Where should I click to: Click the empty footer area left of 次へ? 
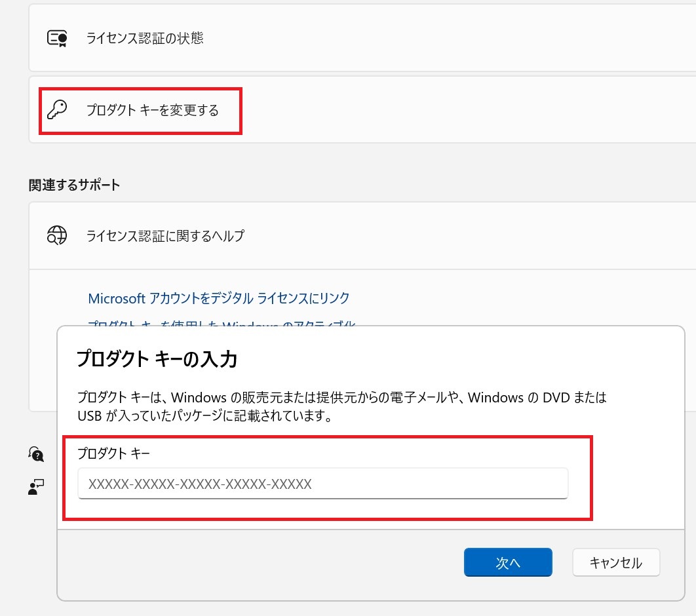(x=262, y=562)
